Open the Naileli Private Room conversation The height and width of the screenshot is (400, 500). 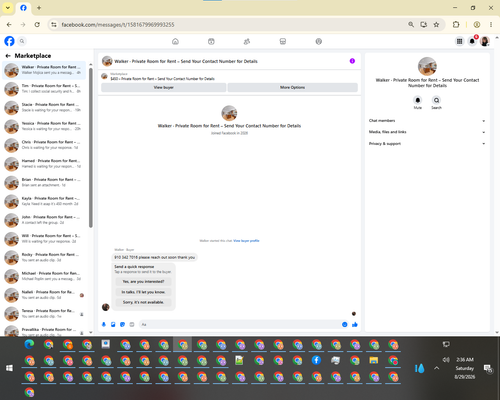(44, 295)
